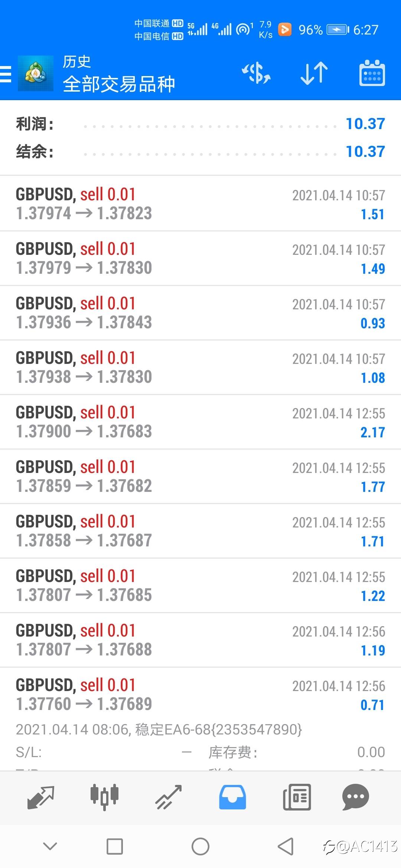Tap the 全部交易品种 header title
This screenshot has width=401, height=868.
pos(119,84)
